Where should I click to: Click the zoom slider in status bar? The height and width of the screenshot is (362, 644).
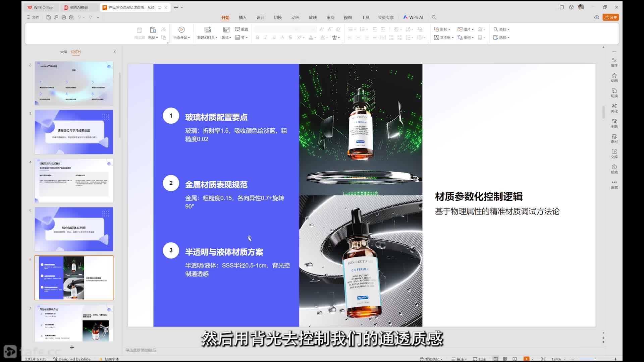click(594, 359)
